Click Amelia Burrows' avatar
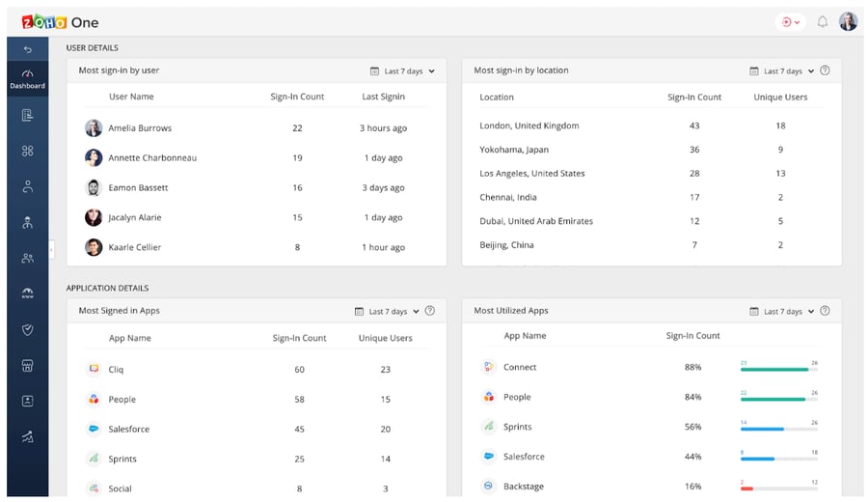Screen dimensions: 868x502 (94, 128)
